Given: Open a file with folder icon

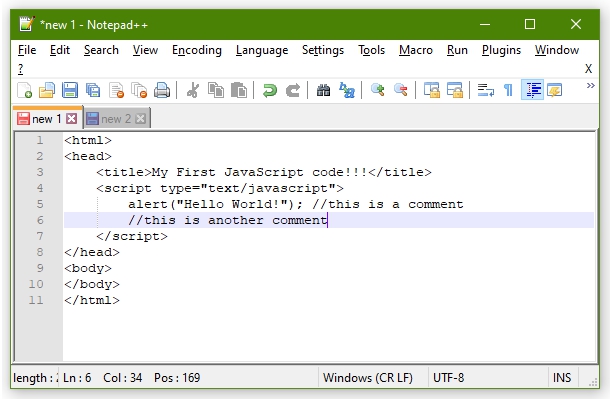Looking at the screenshot, I should pos(47,90).
